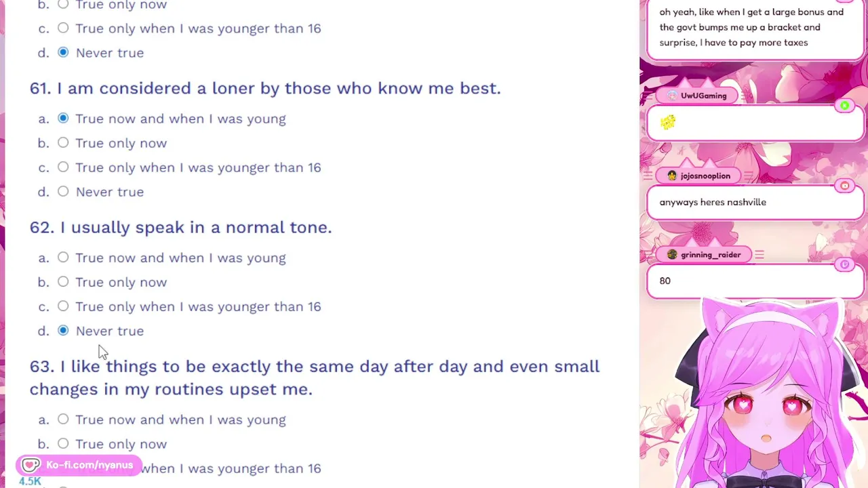The width and height of the screenshot is (868, 488).
Task: Click the UwUGaming username label
Action: (x=703, y=96)
